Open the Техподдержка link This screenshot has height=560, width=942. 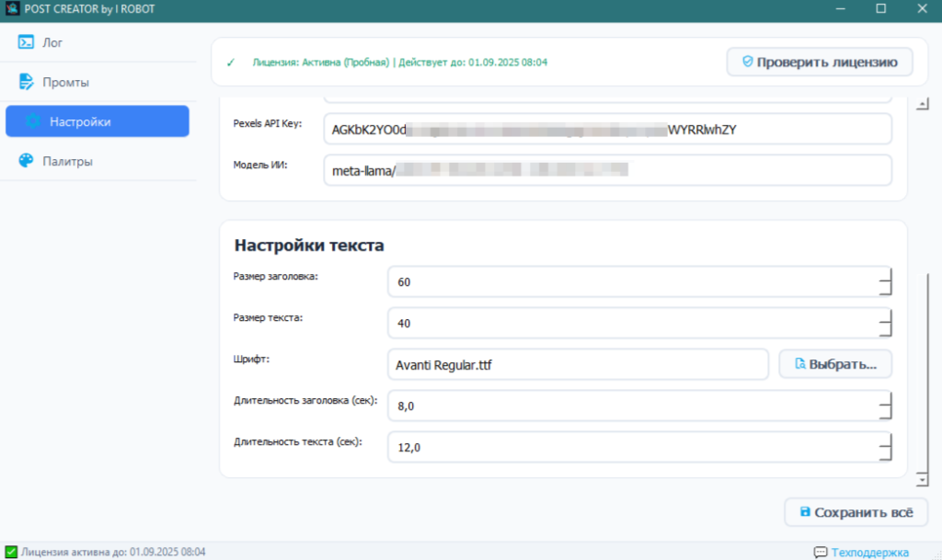(869, 552)
